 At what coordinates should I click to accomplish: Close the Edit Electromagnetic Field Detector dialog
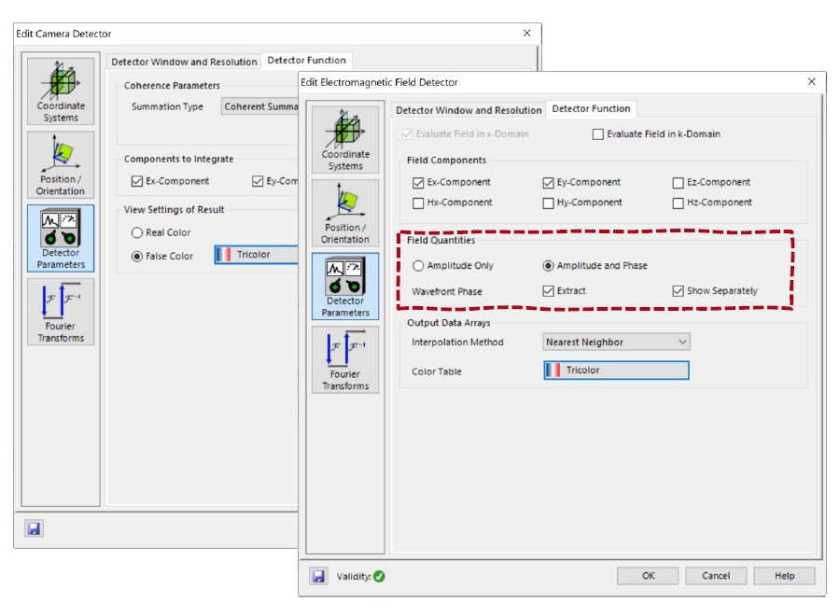pyautogui.click(x=812, y=81)
